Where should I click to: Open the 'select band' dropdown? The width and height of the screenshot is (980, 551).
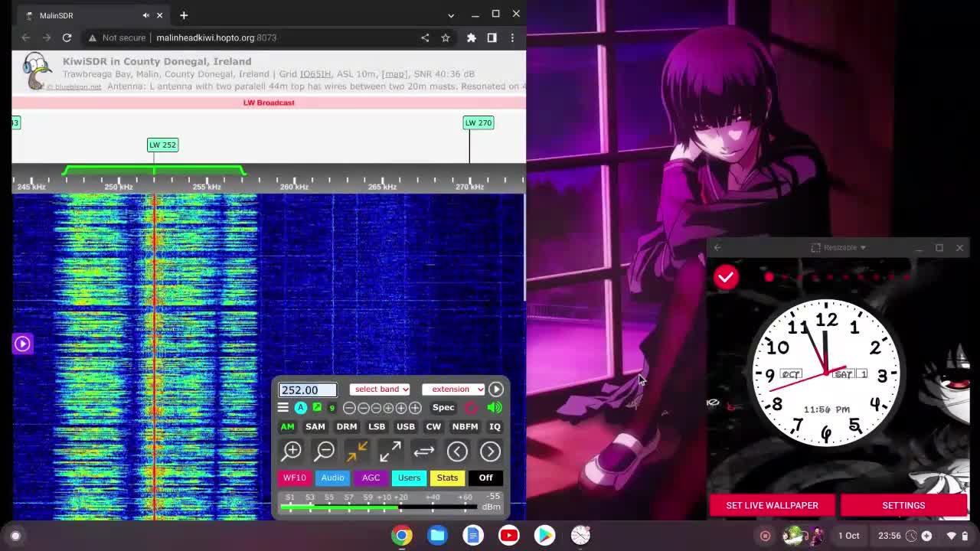point(381,390)
